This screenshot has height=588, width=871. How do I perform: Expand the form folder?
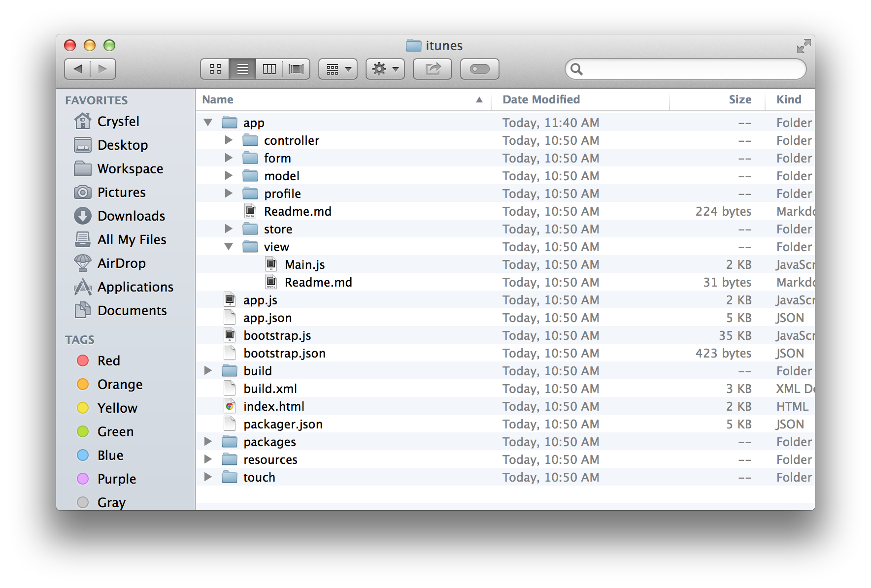pyautogui.click(x=229, y=158)
